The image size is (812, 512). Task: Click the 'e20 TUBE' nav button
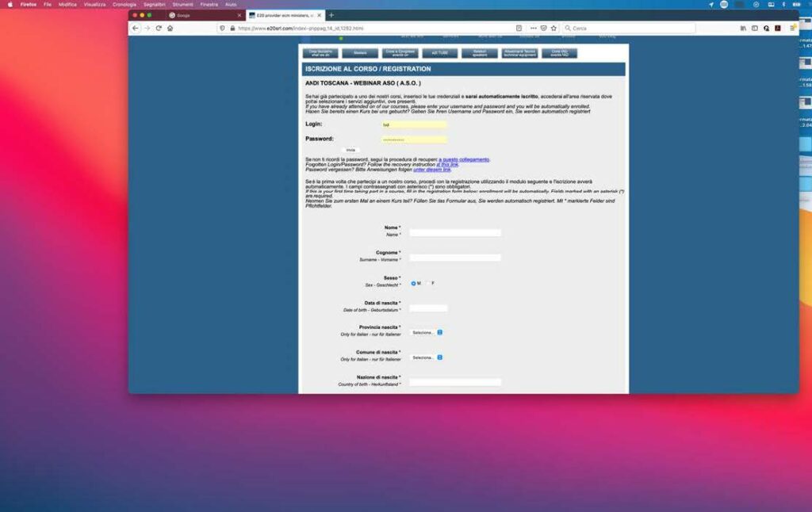click(439, 53)
